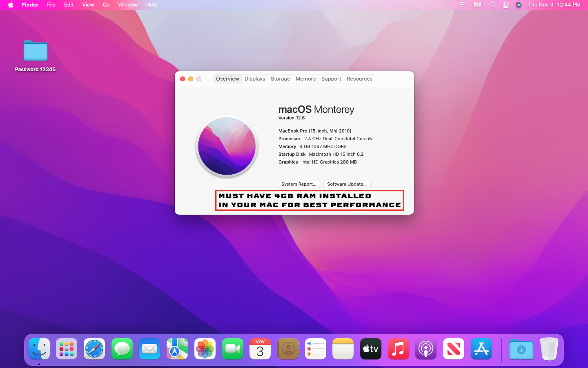The width and height of the screenshot is (588, 368).
Task: Open App Store in Dock
Action: 481,349
